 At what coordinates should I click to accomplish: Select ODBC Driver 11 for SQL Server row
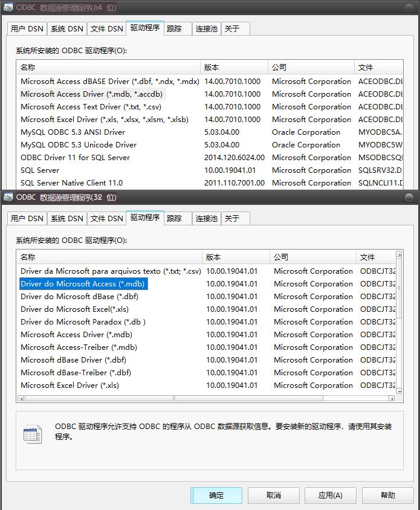[x=210, y=158]
